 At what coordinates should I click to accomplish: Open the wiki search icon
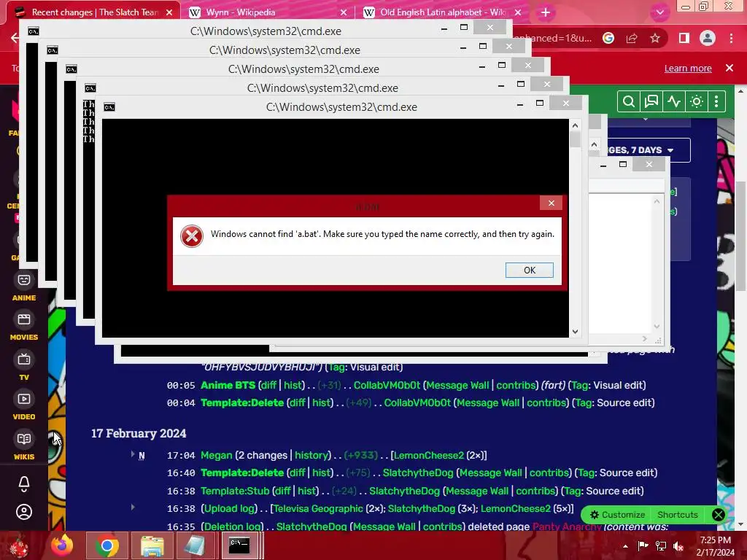click(628, 101)
